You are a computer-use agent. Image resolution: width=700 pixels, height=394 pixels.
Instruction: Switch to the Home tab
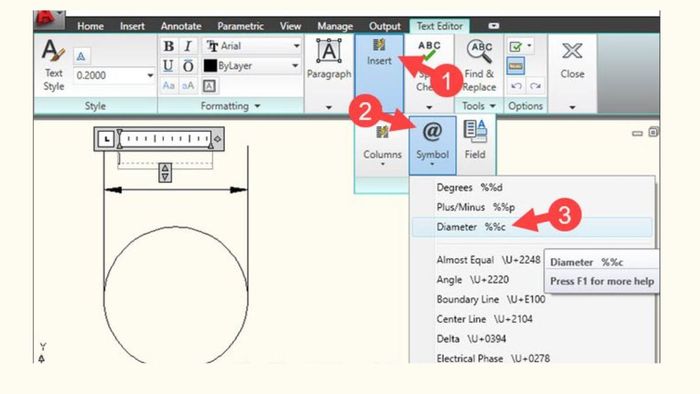pyautogui.click(x=90, y=26)
